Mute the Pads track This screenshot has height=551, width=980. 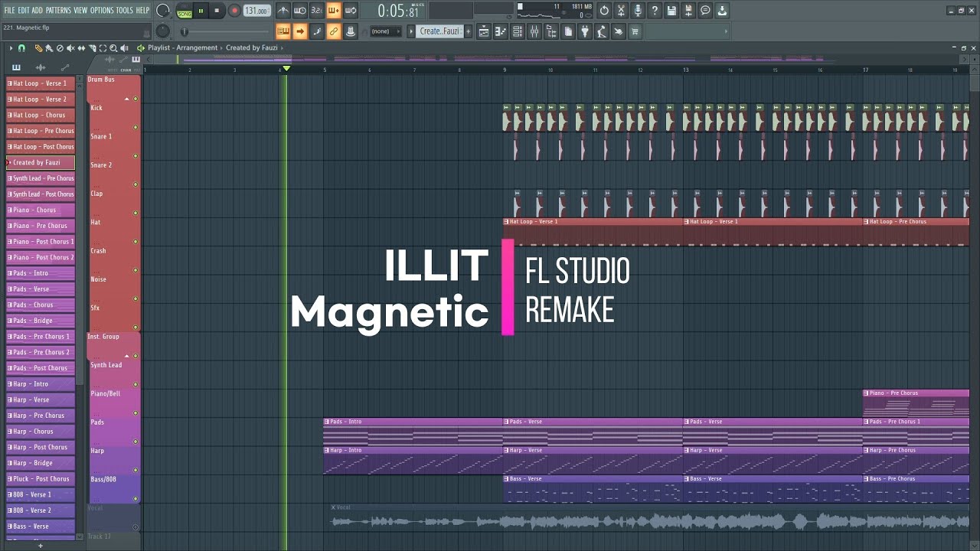pyautogui.click(x=136, y=442)
